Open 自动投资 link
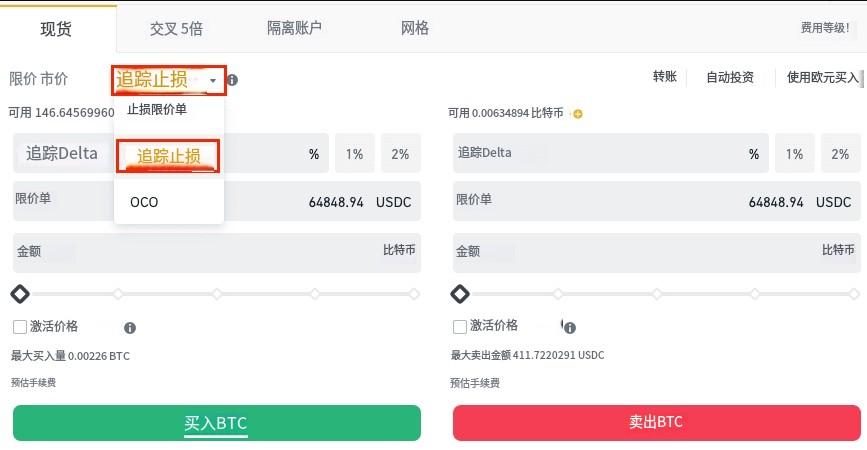 pos(730,77)
